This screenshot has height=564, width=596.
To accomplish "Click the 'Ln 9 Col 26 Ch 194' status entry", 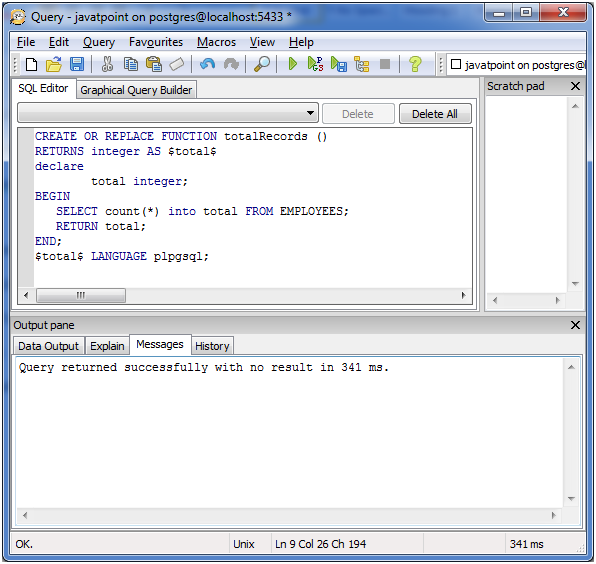I will [x=320, y=544].
